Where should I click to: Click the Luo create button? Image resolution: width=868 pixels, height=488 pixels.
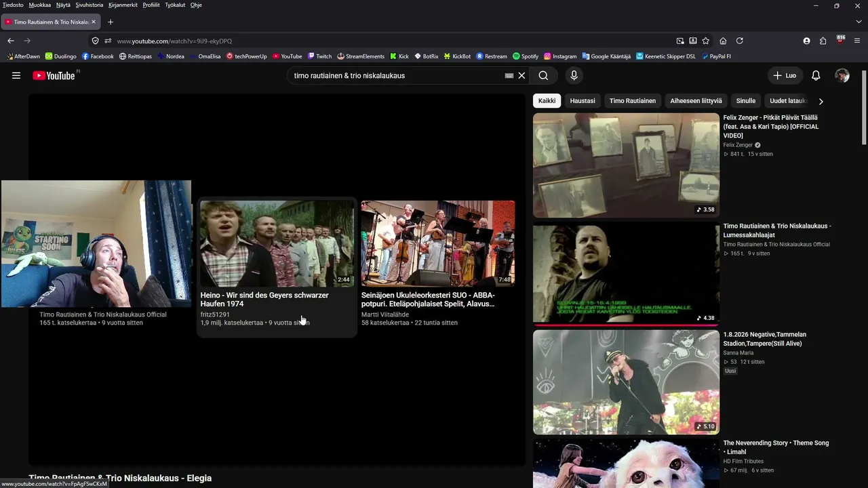(x=785, y=75)
